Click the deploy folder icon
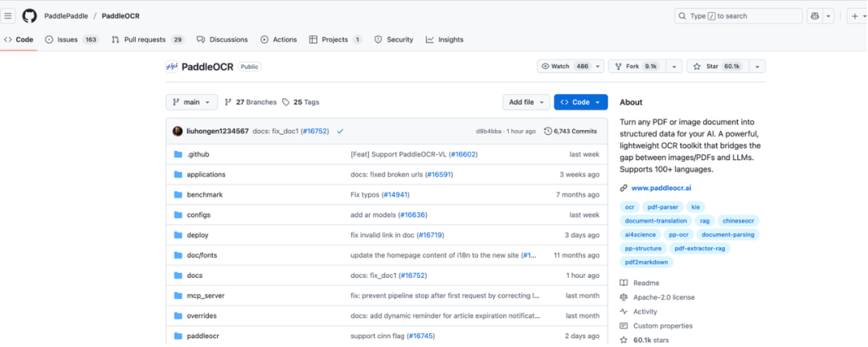This screenshot has height=347, width=868. tap(178, 235)
